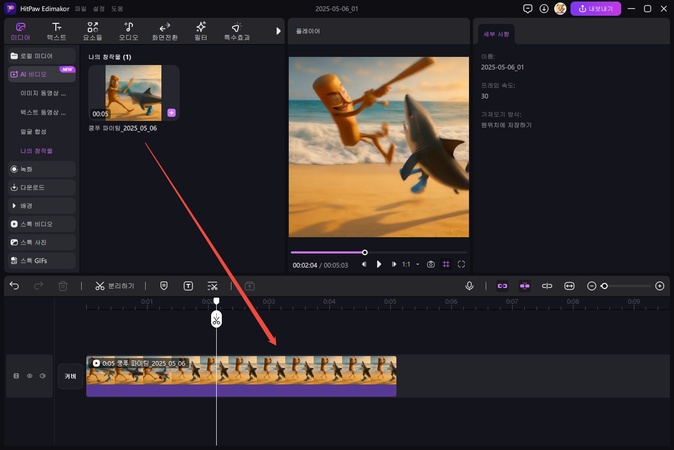Image resolution: width=674 pixels, height=450 pixels.
Task: Open the 필터 (Filter) tab
Action: (x=201, y=32)
